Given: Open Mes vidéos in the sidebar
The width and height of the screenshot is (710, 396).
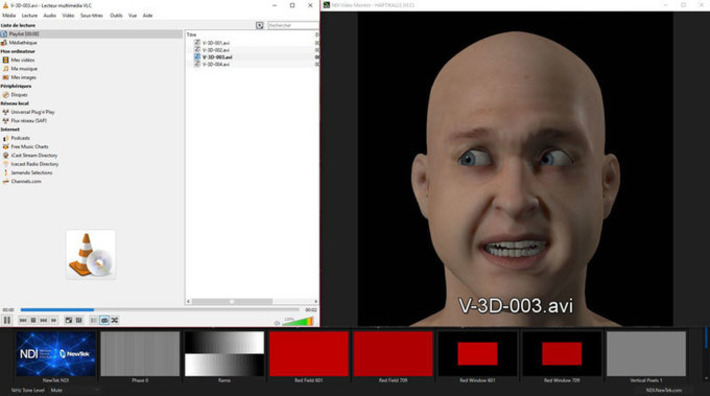Looking at the screenshot, I should pyautogui.click(x=22, y=60).
